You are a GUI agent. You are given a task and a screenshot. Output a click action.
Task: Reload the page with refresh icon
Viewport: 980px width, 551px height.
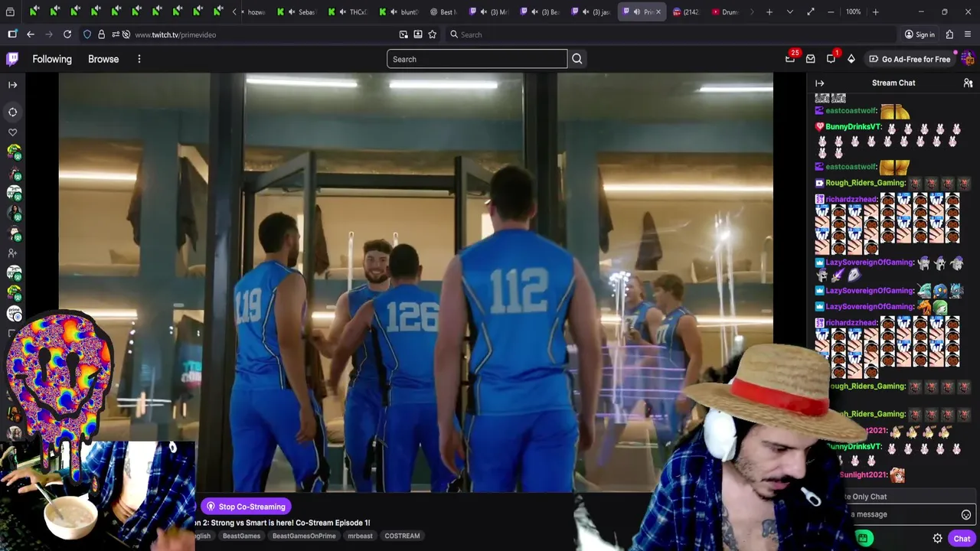67,34
